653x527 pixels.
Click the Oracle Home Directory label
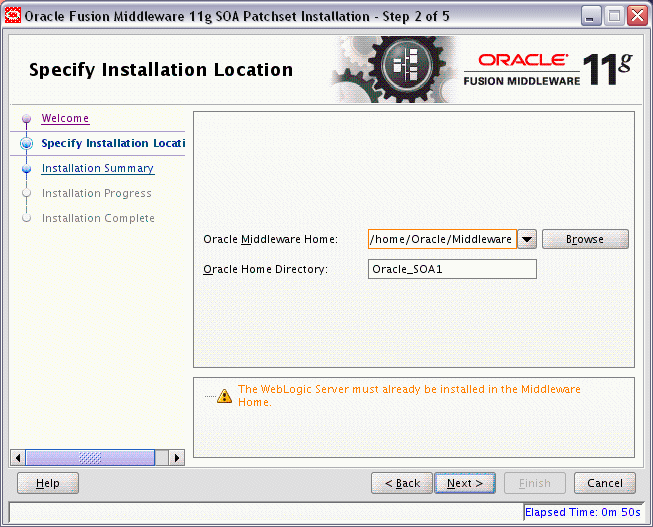(x=265, y=270)
